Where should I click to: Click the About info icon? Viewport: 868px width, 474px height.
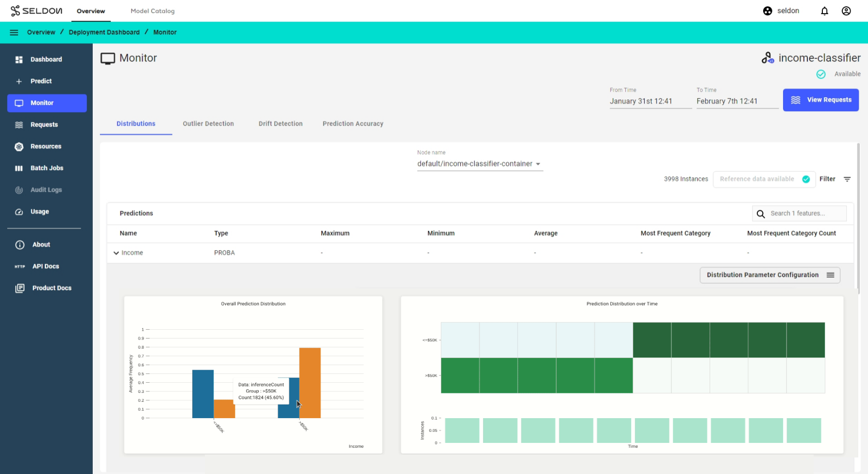coord(20,245)
